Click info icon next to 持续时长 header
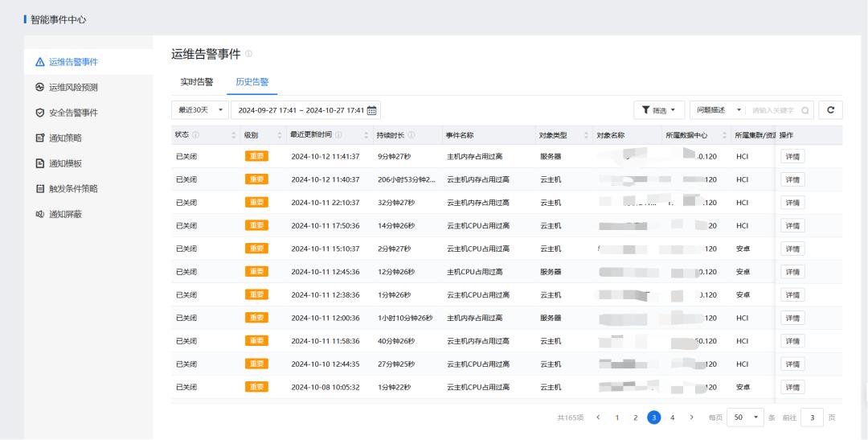 (411, 134)
